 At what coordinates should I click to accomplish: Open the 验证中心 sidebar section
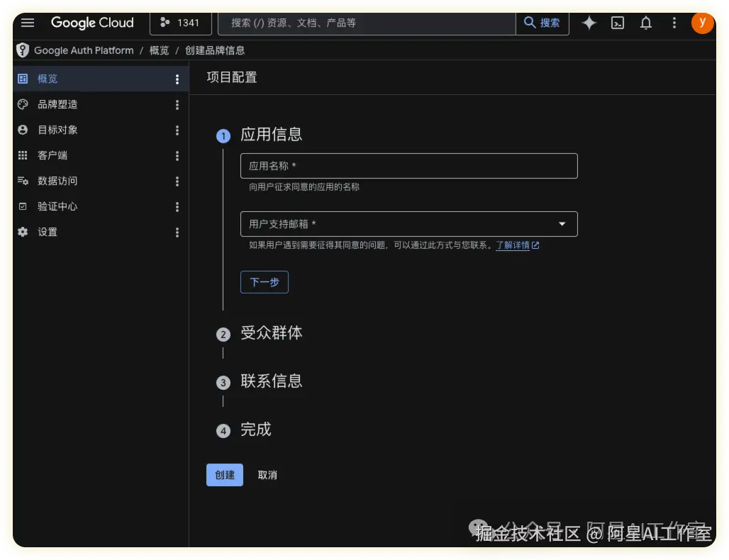(58, 206)
